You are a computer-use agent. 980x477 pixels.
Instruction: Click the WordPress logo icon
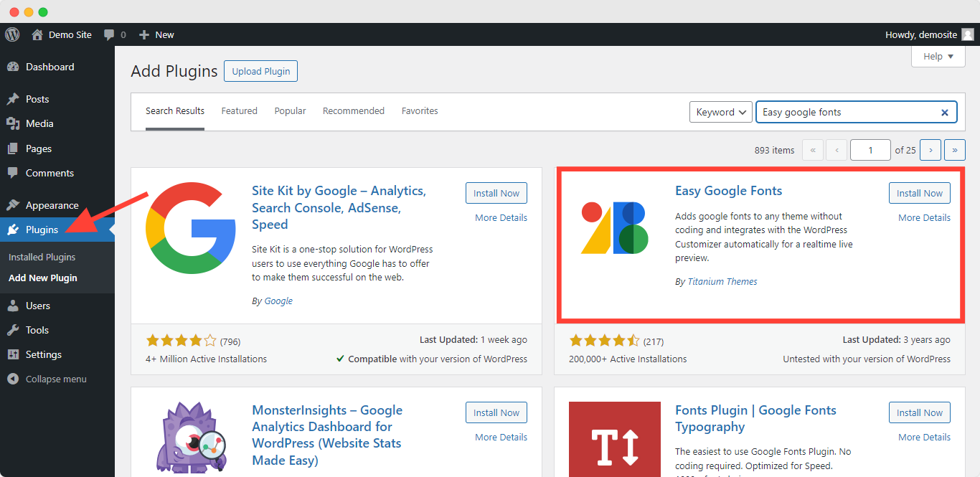(x=11, y=34)
